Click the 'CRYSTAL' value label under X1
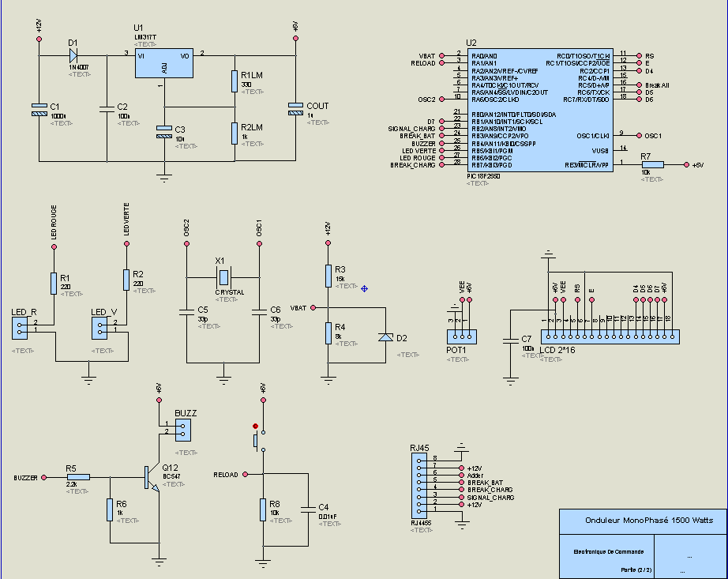Image resolution: width=728 pixels, height=579 pixels. 229,292
